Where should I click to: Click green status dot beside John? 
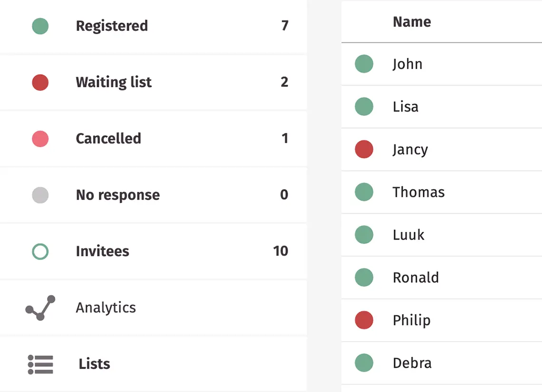[x=364, y=64]
